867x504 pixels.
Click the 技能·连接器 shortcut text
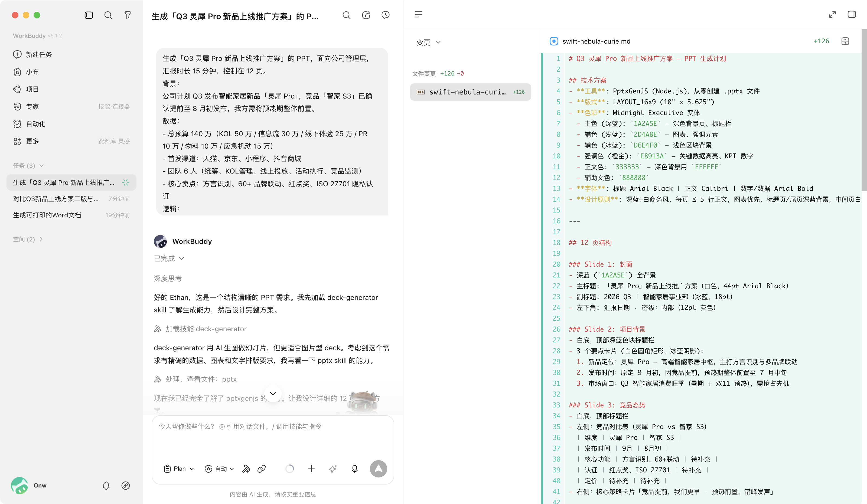click(x=114, y=106)
